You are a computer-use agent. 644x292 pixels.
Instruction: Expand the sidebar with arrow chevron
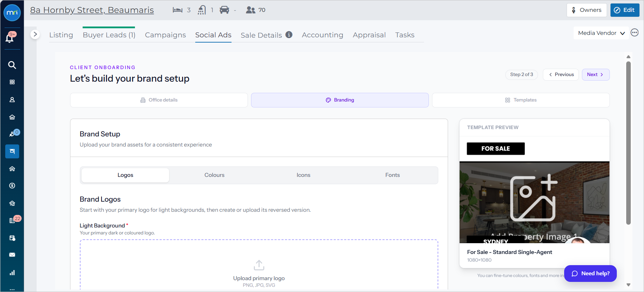(35, 34)
